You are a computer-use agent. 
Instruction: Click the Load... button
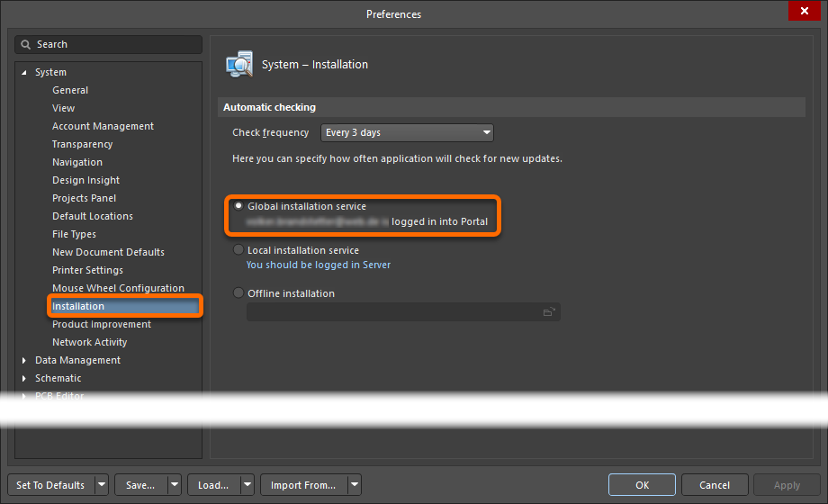pos(214,484)
